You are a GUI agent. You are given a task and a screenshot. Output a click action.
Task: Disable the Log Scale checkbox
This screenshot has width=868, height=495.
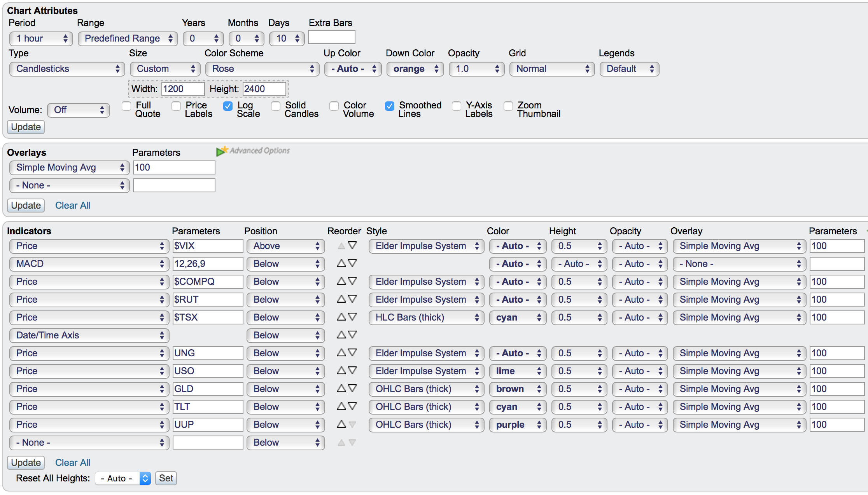click(x=228, y=106)
